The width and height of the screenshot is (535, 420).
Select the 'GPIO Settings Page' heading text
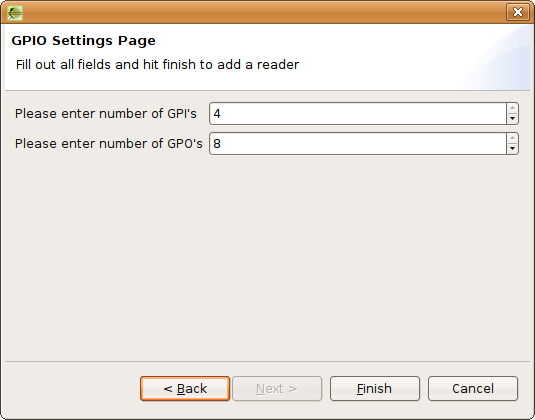pos(84,41)
